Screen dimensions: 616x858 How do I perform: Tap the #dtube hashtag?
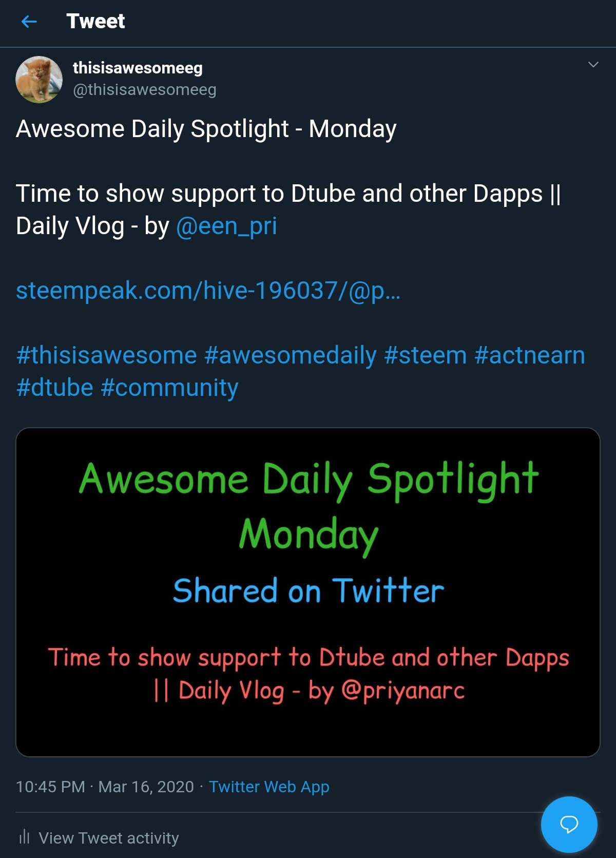[55, 388]
